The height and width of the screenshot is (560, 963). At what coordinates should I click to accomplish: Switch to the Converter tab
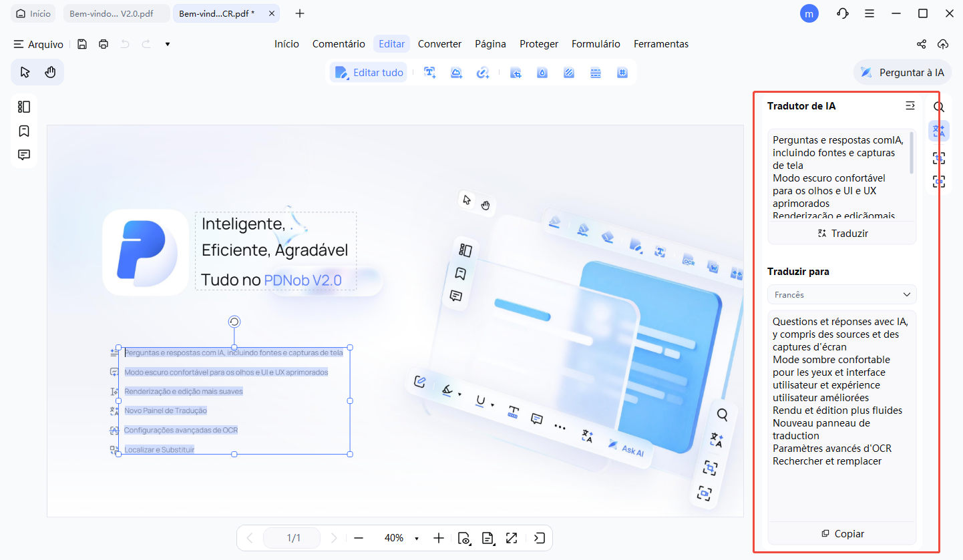click(x=439, y=44)
